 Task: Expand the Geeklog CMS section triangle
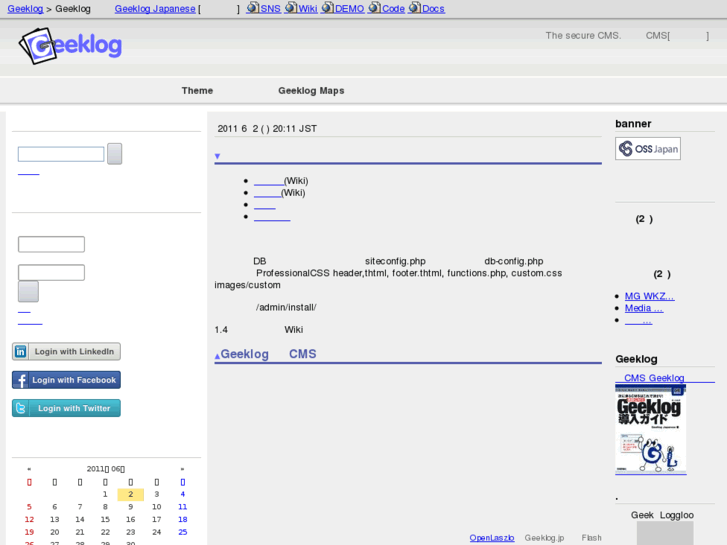(x=217, y=356)
